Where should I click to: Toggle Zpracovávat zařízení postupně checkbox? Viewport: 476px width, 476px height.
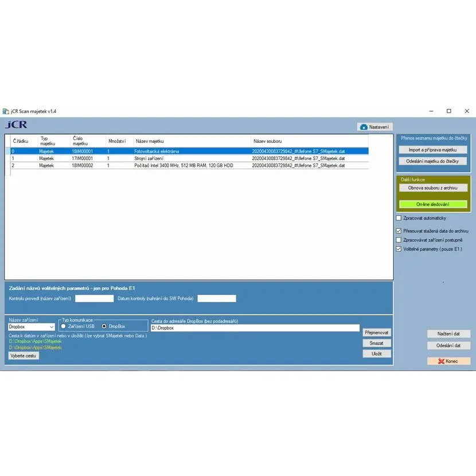tap(399, 240)
